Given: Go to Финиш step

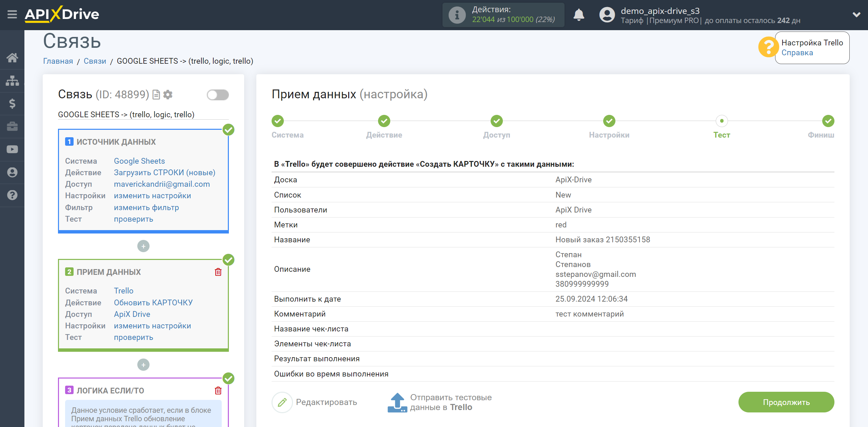Looking at the screenshot, I should pos(828,121).
